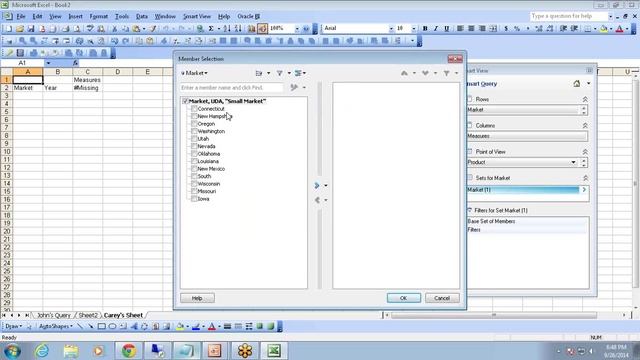Click the remove-arrow to move members left
This screenshot has height=360, width=640.
317,200
